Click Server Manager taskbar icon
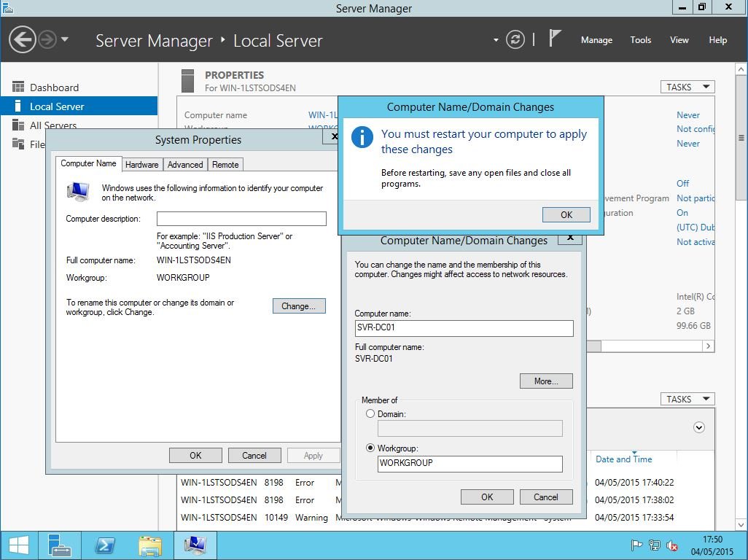This screenshot has height=560, width=748. [x=60, y=545]
